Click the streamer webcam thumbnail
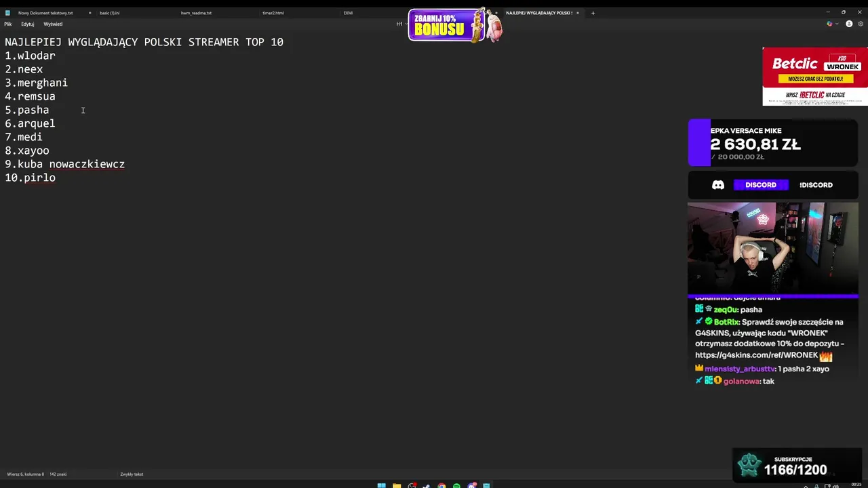 tap(773, 248)
